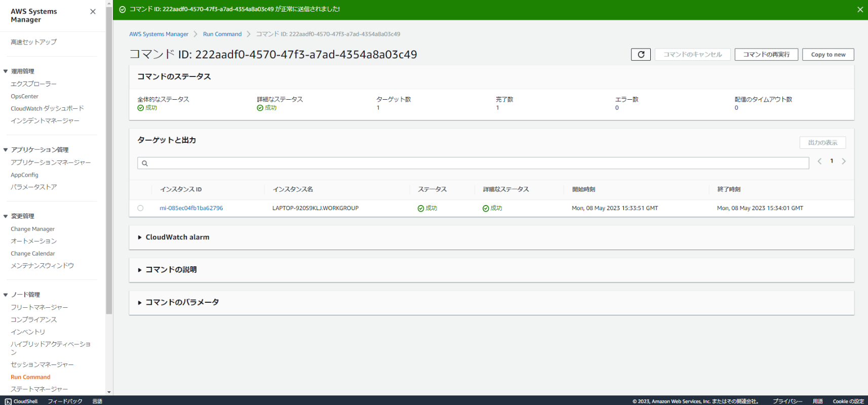Open 用語 link in footer

tap(818, 401)
